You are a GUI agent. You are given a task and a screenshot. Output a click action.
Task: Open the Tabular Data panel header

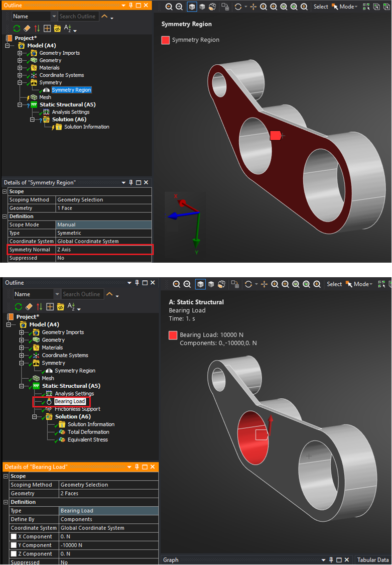pyautogui.click(x=372, y=560)
